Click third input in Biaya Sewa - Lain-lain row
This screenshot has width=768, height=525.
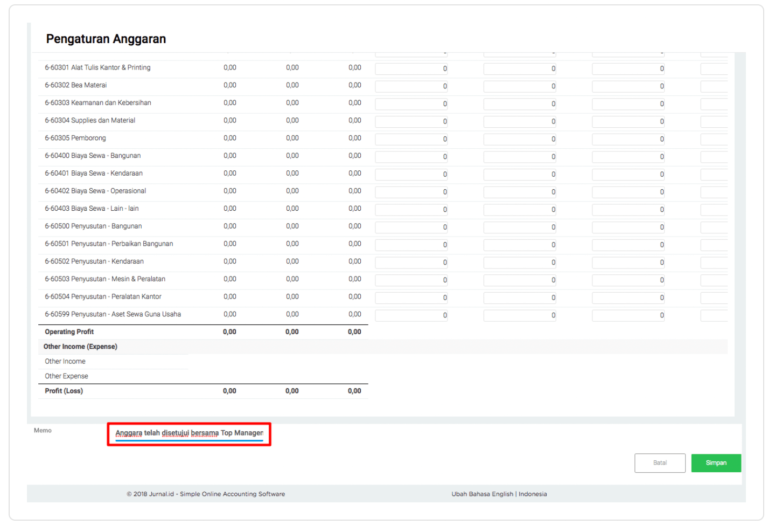pos(629,209)
